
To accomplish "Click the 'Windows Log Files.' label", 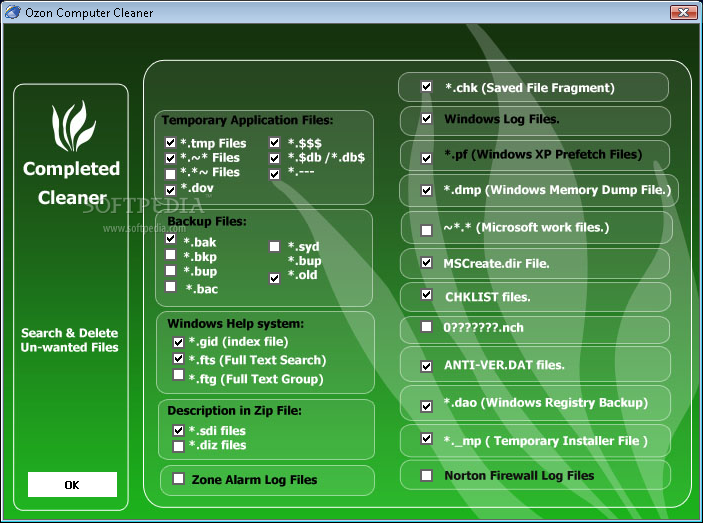I will coord(502,119).
